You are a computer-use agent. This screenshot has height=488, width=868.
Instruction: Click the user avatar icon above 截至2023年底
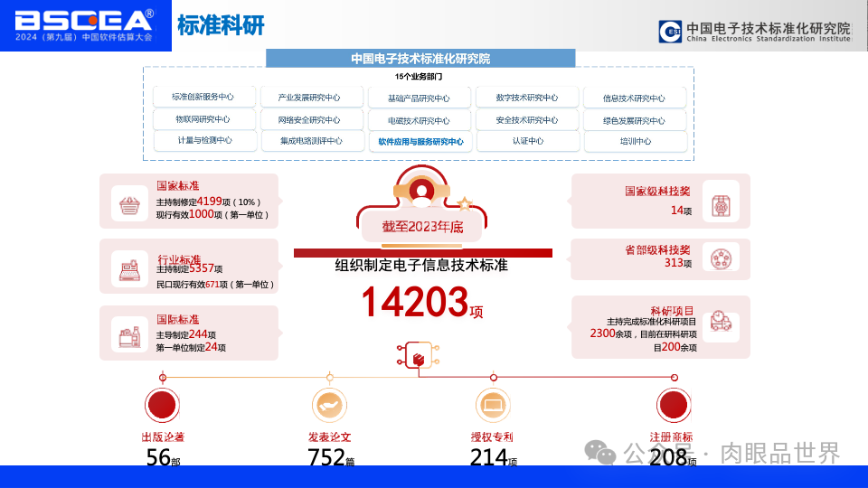click(421, 191)
